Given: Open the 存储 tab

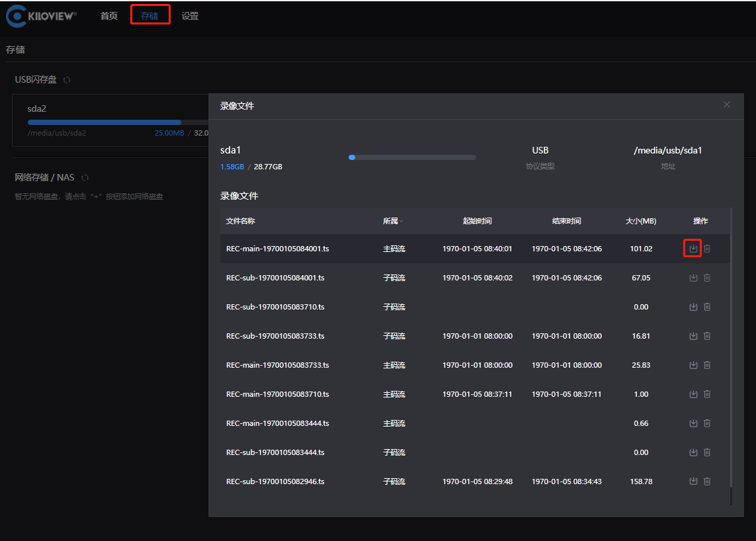Looking at the screenshot, I should pyautogui.click(x=149, y=16).
